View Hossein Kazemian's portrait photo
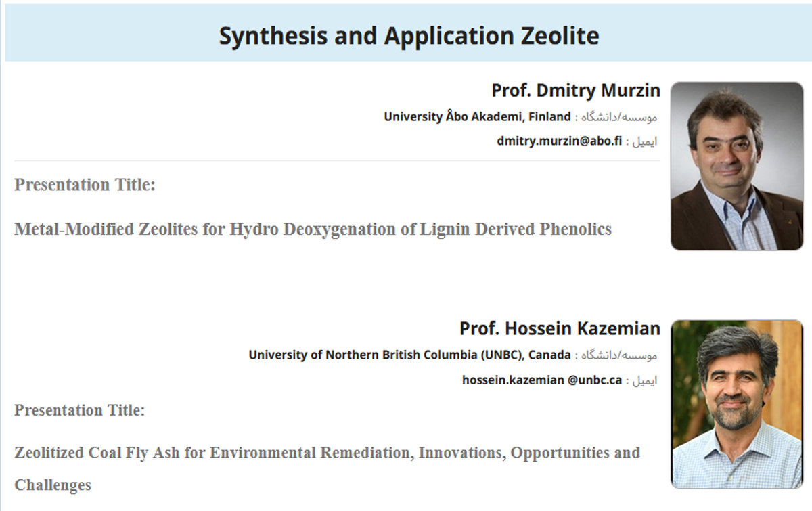Viewport: 812px width, 511px height. (736, 404)
